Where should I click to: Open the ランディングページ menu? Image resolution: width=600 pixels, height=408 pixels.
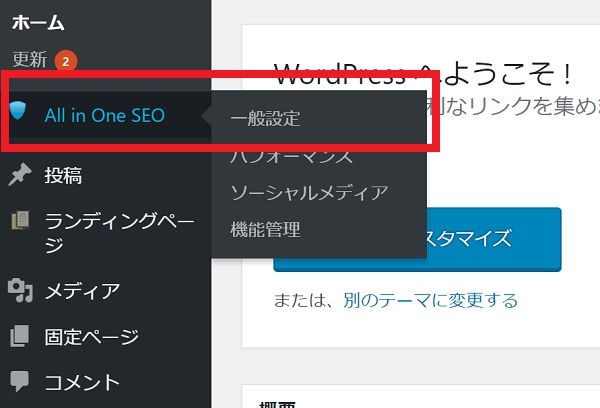120,232
